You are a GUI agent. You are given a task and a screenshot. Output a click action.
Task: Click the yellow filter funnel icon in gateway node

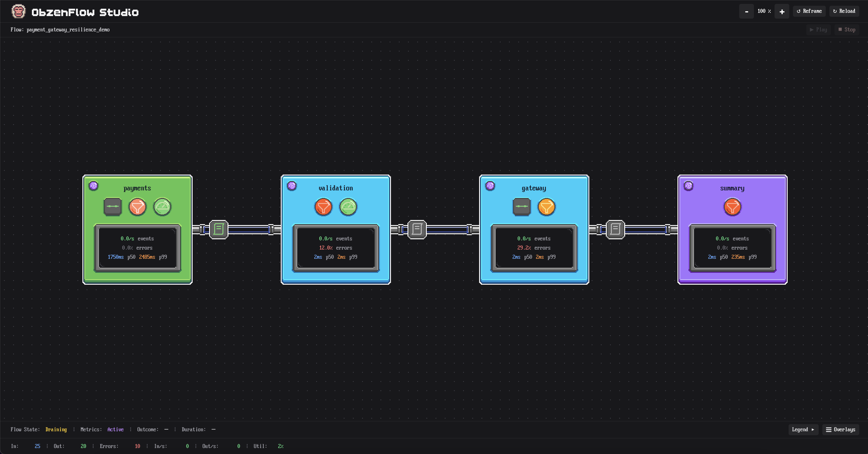[547, 206]
